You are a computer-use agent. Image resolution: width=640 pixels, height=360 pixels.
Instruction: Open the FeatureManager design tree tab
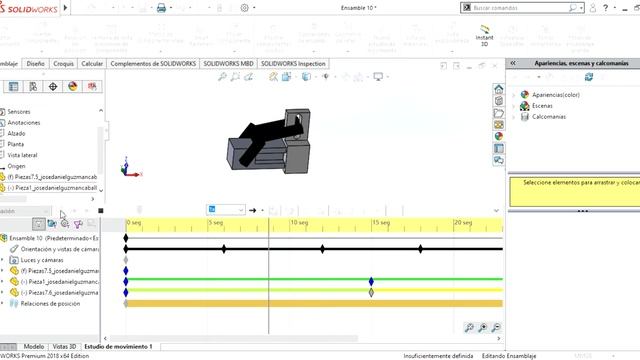click(x=13, y=87)
